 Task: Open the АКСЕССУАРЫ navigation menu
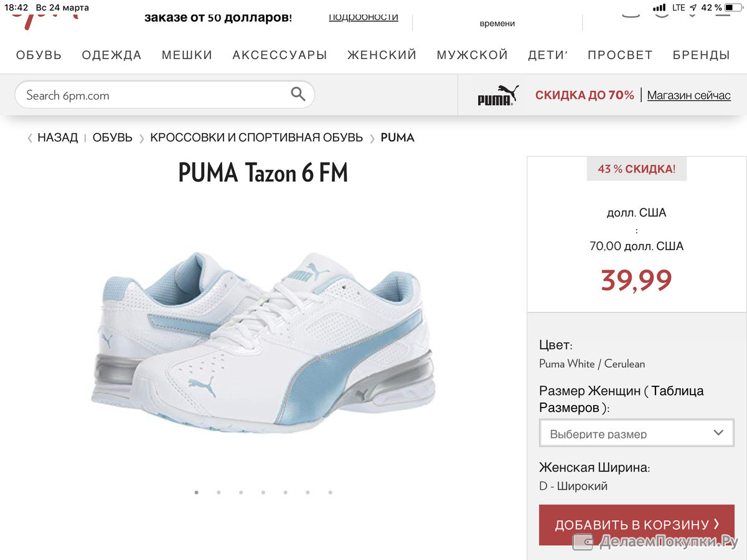point(280,55)
